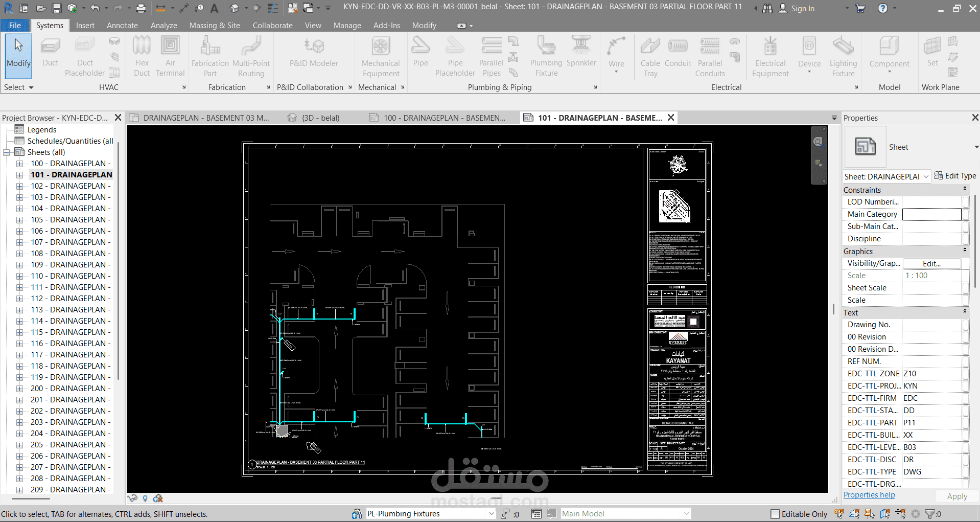Select the Duct tool

click(50, 52)
